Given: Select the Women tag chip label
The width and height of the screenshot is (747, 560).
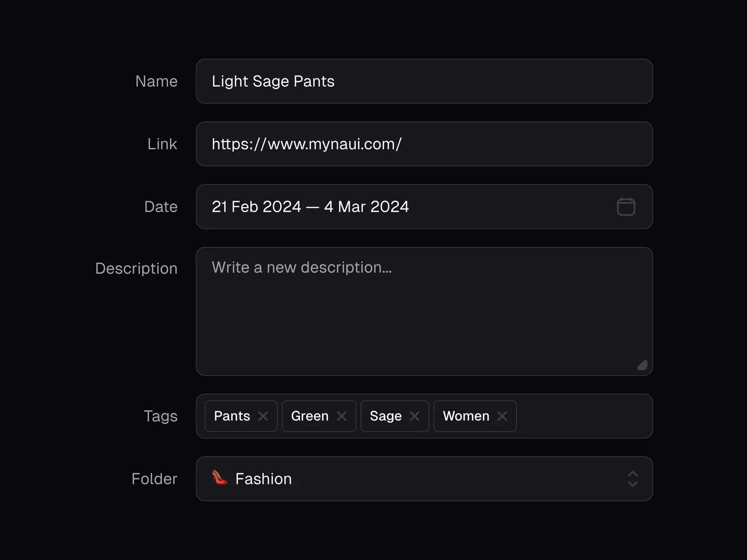Looking at the screenshot, I should (x=466, y=416).
